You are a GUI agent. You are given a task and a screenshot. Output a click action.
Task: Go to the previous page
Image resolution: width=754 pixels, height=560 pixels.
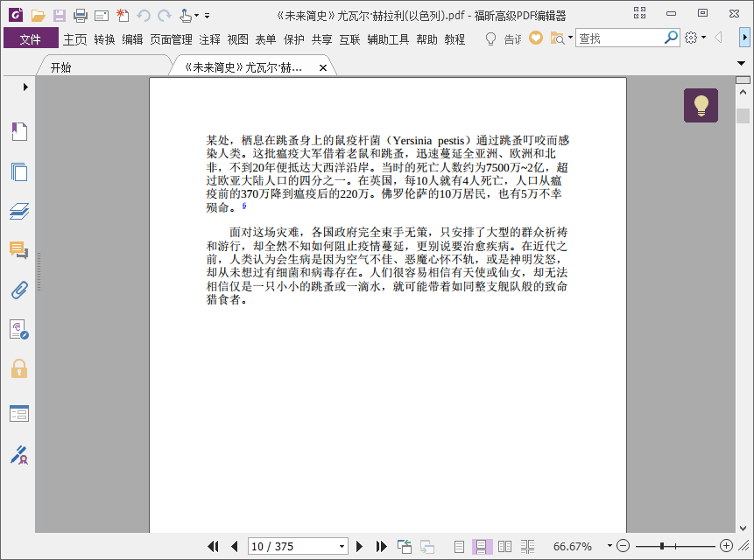[234, 546]
